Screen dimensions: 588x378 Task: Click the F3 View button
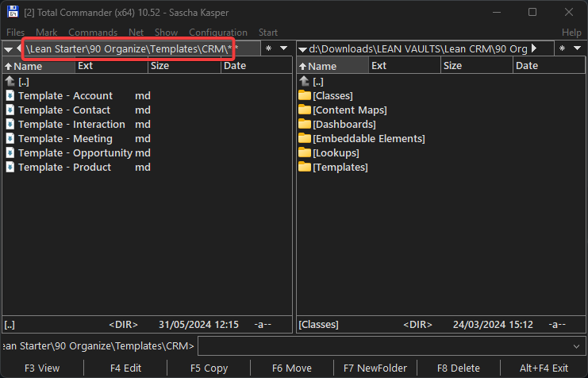click(42, 368)
